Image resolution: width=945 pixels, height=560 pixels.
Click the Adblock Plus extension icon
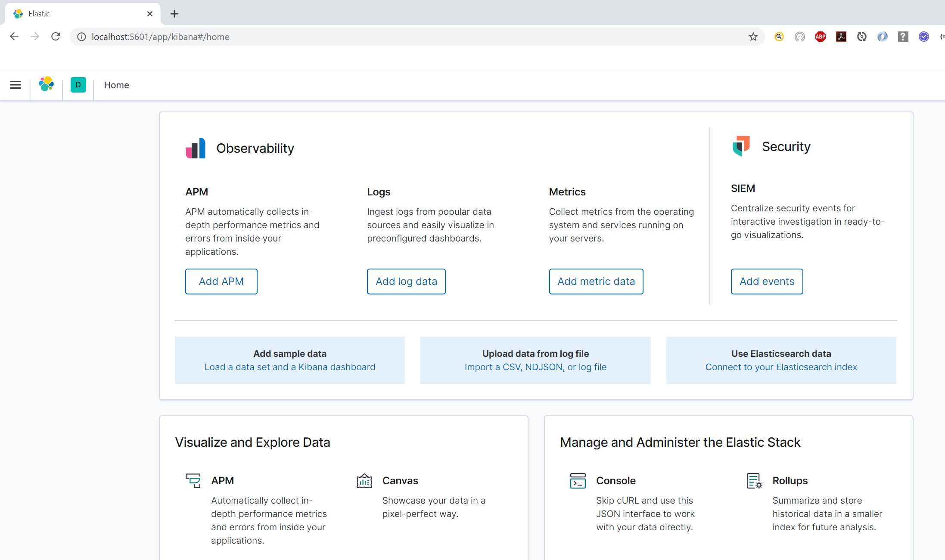820,37
